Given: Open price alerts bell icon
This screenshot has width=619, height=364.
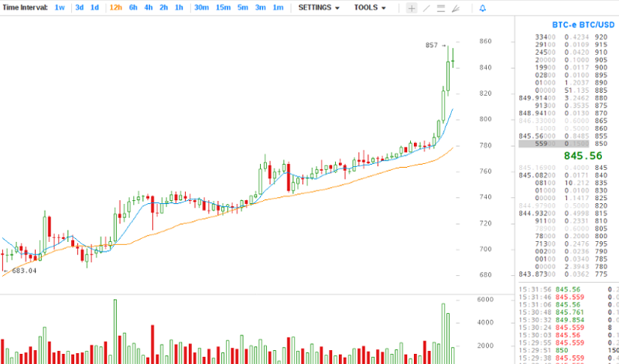Looking at the screenshot, I should [x=482, y=8].
